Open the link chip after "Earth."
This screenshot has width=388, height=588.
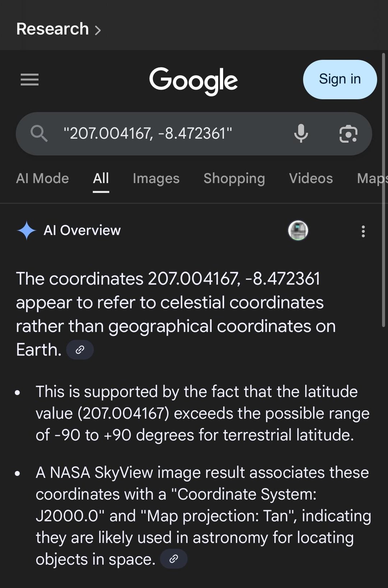coord(80,350)
